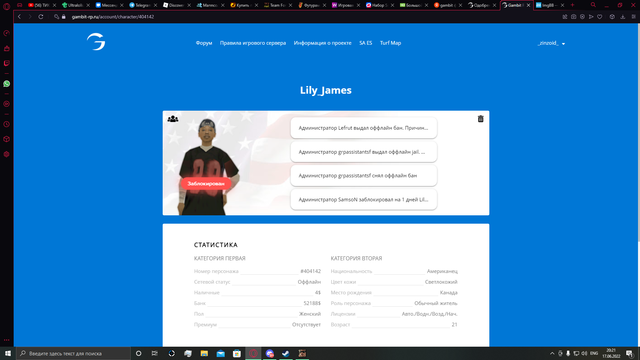Open log entry grpassistantsf снял оффлайн бан
The image size is (640, 360).
coord(364,176)
